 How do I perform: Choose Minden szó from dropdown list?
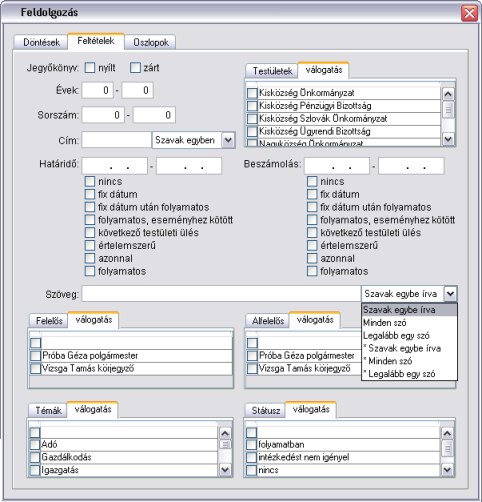click(409, 323)
